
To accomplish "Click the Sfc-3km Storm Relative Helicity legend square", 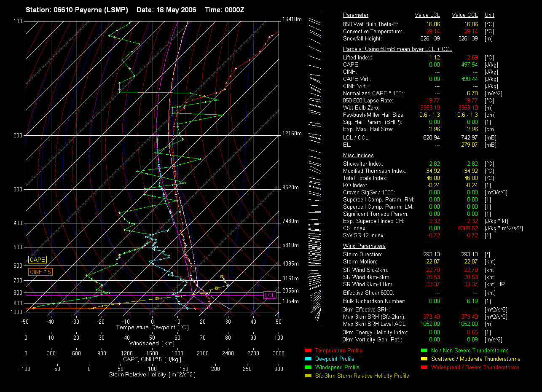I will click(308, 376).
